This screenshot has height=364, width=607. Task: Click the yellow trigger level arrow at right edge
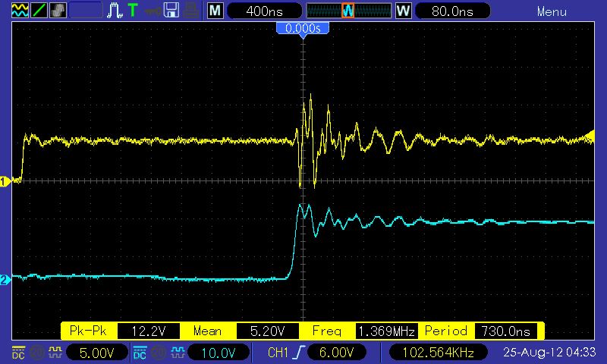coord(590,136)
